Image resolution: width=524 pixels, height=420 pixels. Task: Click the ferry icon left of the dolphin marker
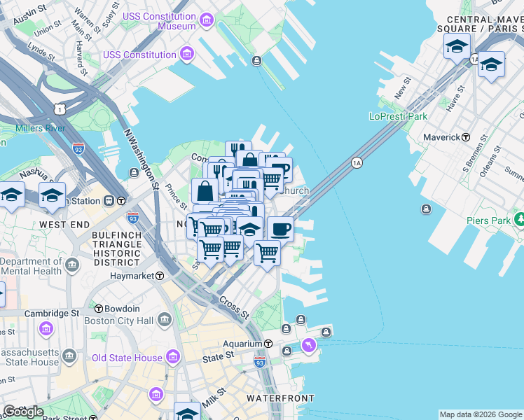point(287,351)
